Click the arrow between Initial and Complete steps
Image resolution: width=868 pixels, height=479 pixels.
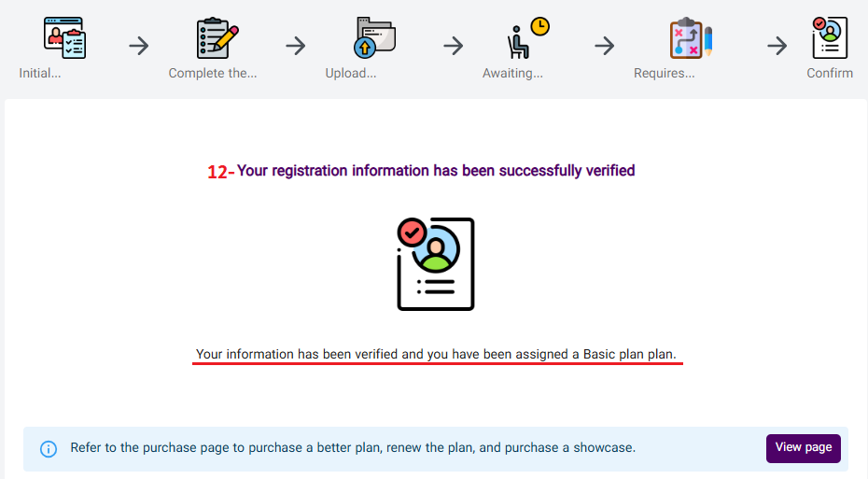139,45
